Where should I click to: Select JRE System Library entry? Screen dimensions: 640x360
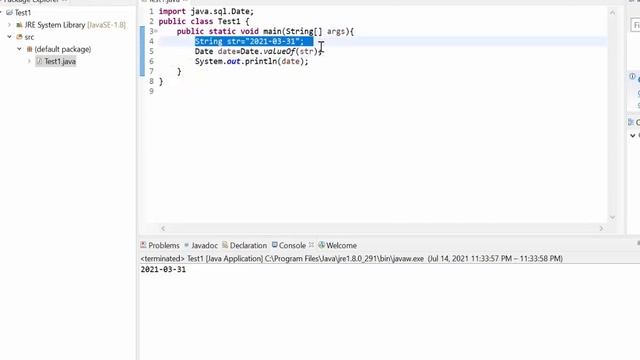click(75, 25)
